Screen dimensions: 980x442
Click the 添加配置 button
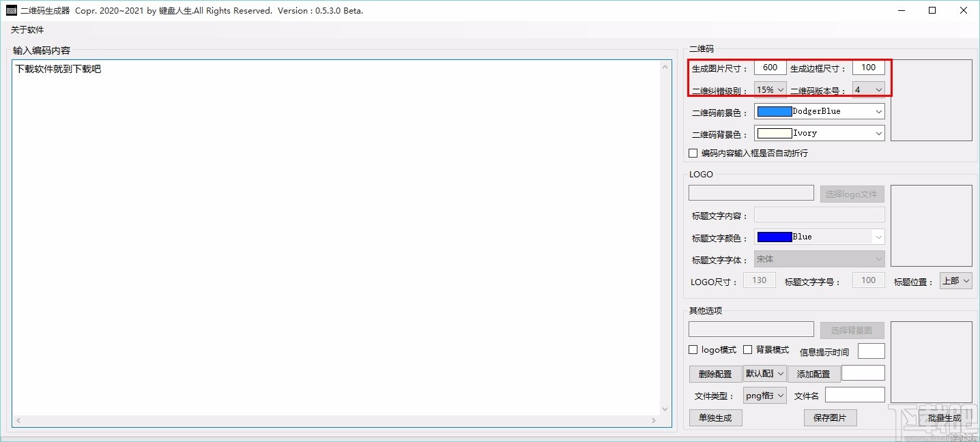[813, 374]
